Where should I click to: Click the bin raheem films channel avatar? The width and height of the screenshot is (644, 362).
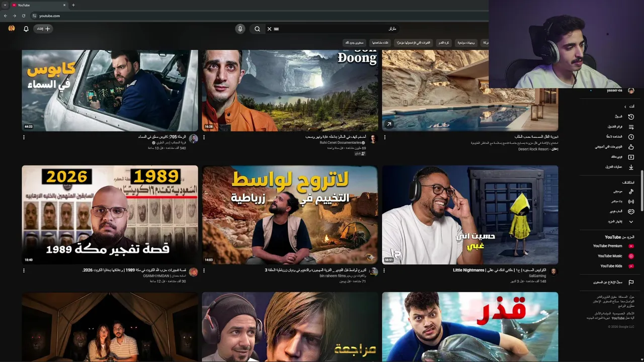coord(373,272)
